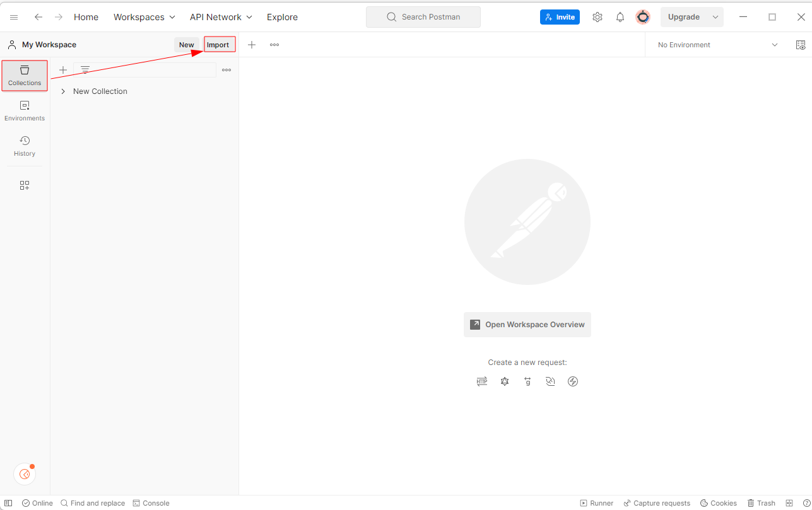Open the Environments sidebar tab
The width and height of the screenshot is (812, 510).
25,111
